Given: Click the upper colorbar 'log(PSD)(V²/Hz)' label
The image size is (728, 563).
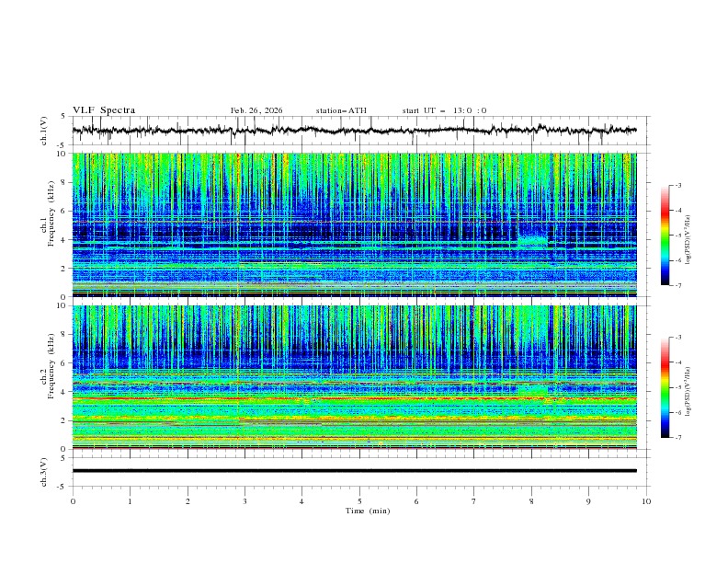Looking at the screenshot, I should [x=688, y=240].
